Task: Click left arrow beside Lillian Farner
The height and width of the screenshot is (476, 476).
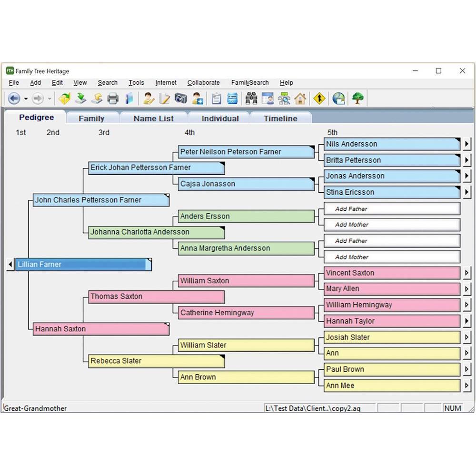Action: tap(10, 265)
